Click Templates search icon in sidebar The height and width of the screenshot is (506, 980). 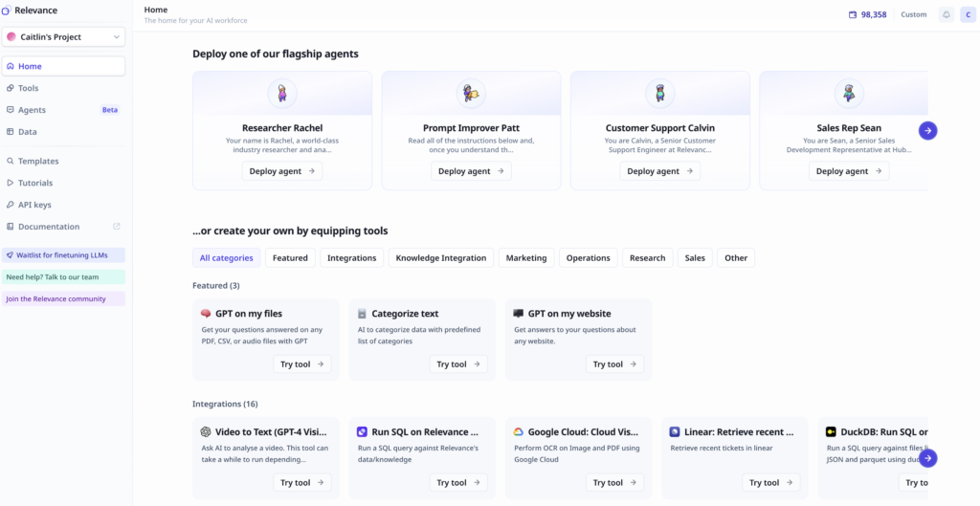pos(10,161)
